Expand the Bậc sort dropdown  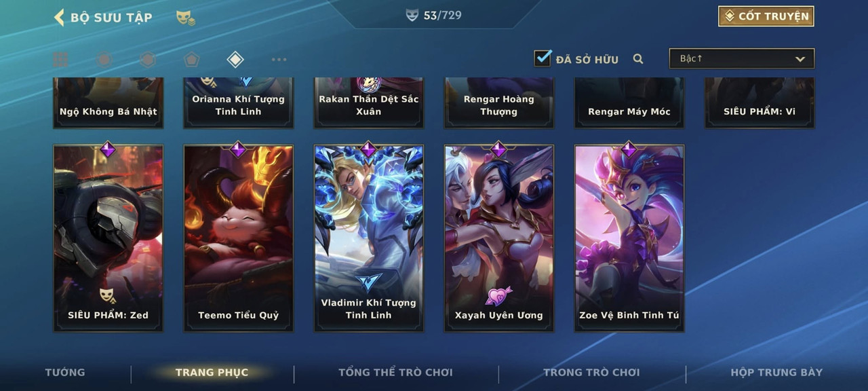[742, 59]
